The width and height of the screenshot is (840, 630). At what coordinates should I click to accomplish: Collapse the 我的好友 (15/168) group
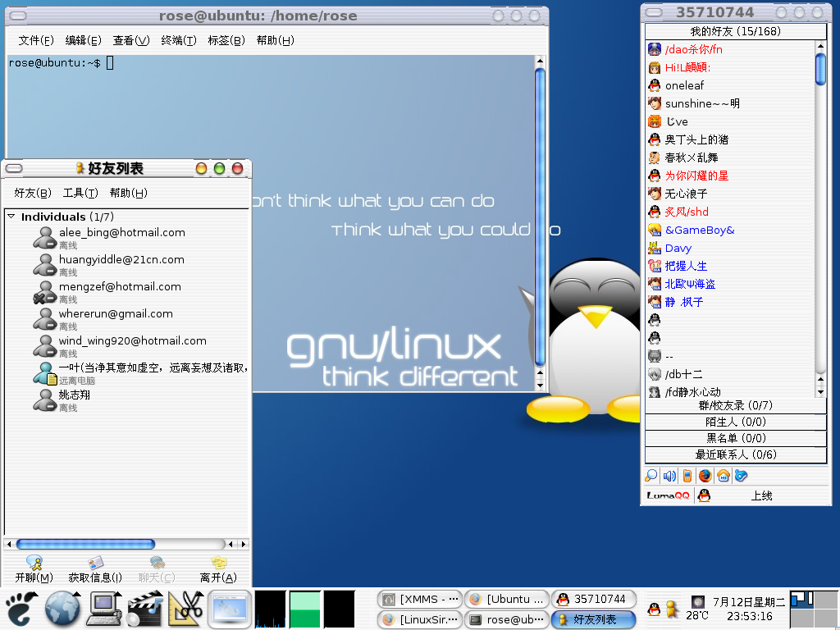(736, 32)
